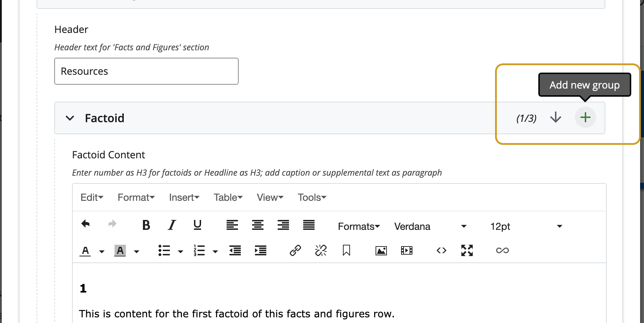
Task: Click the Insert image icon
Action: click(381, 251)
